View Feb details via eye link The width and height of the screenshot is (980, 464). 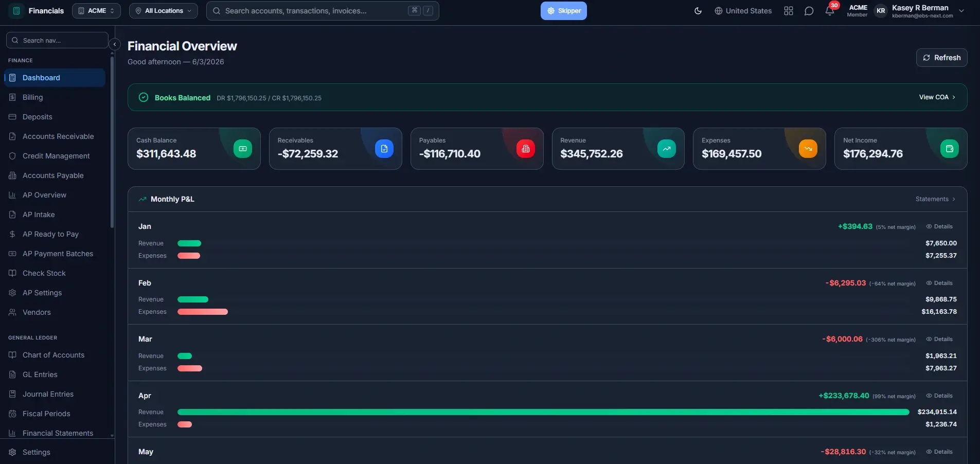tap(939, 283)
